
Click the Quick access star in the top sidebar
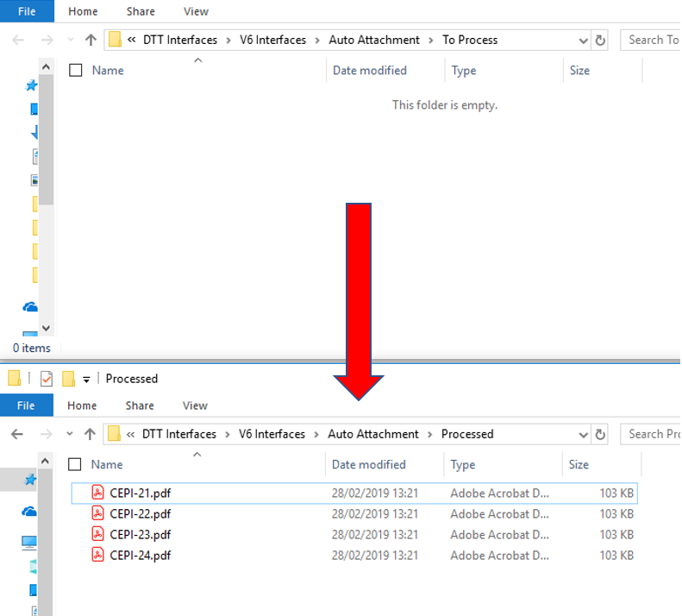click(x=32, y=85)
